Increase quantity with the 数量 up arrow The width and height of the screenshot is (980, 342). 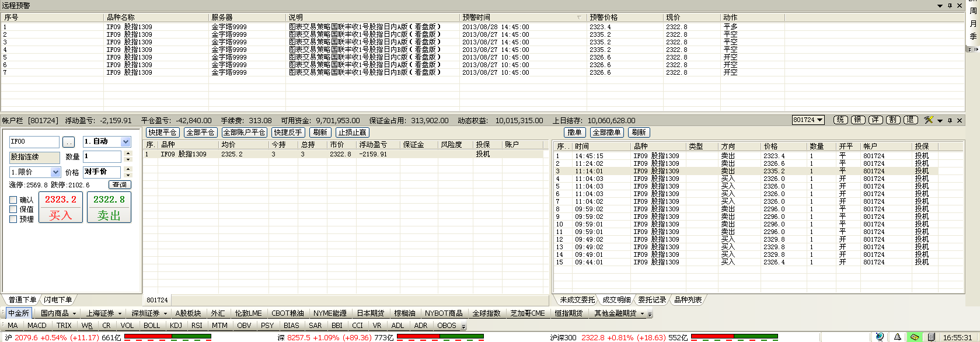coord(128,153)
